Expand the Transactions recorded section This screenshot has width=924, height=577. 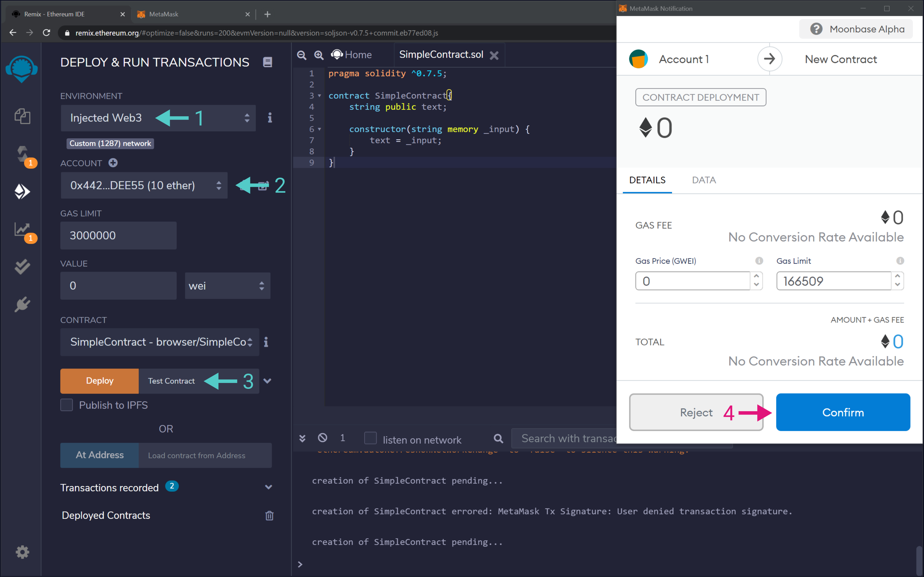tap(269, 487)
